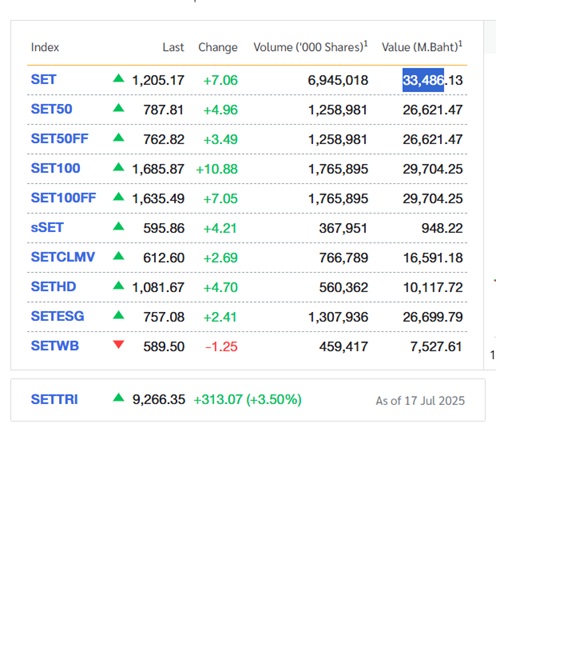Click the Volume ('000 Shares) column header
This screenshot has height=653, width=570.
(x=311, y=47)
